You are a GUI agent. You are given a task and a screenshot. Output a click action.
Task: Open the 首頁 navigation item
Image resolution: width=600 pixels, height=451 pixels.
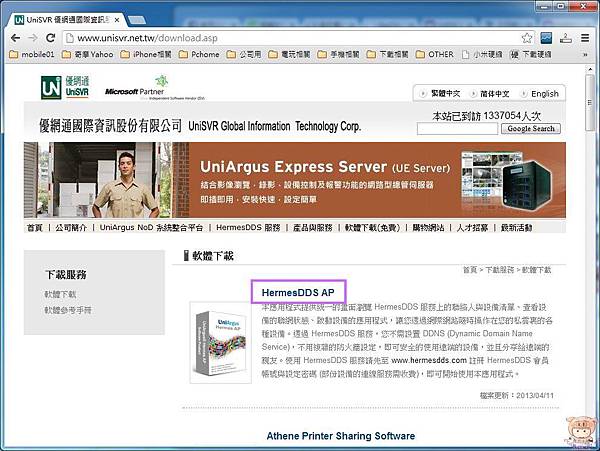pos(34,228)
